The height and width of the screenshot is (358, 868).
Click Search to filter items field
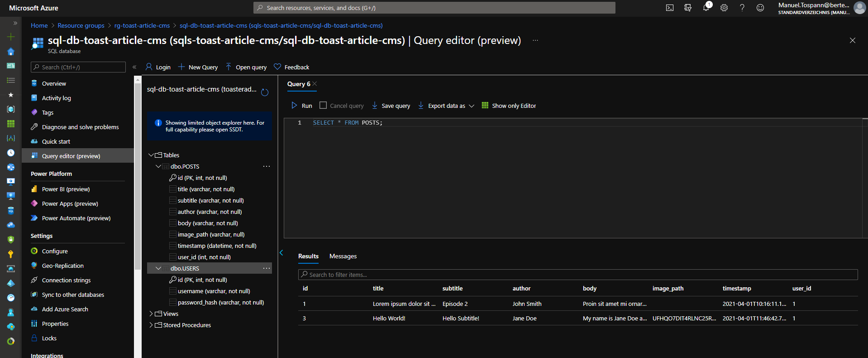[x=578, y=275]
